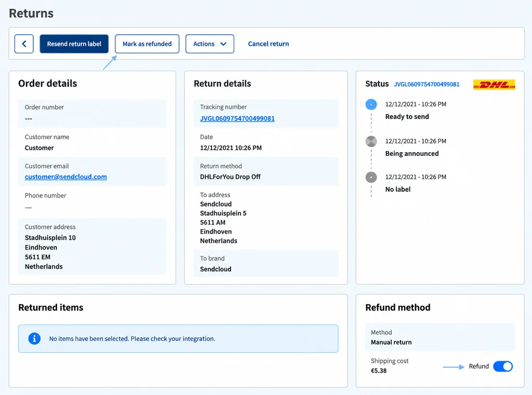Click the 'Customer' name value

point(39,148)
